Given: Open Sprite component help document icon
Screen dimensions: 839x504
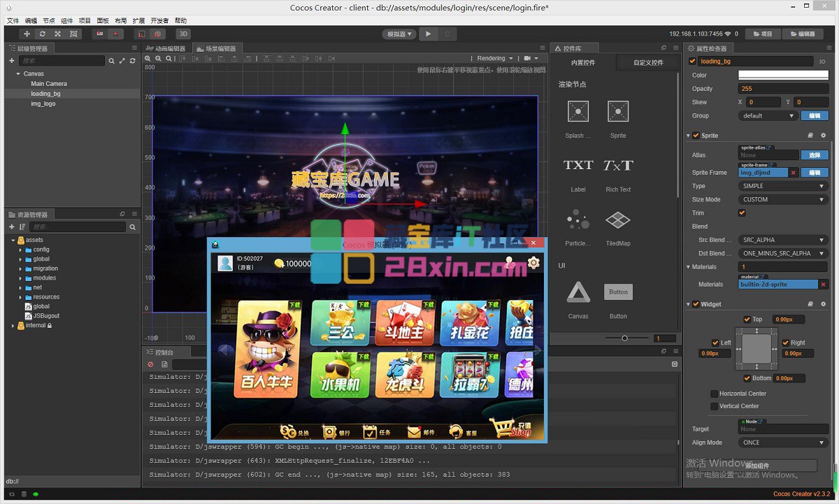Looking at the screenshot, I should (810, 136).
